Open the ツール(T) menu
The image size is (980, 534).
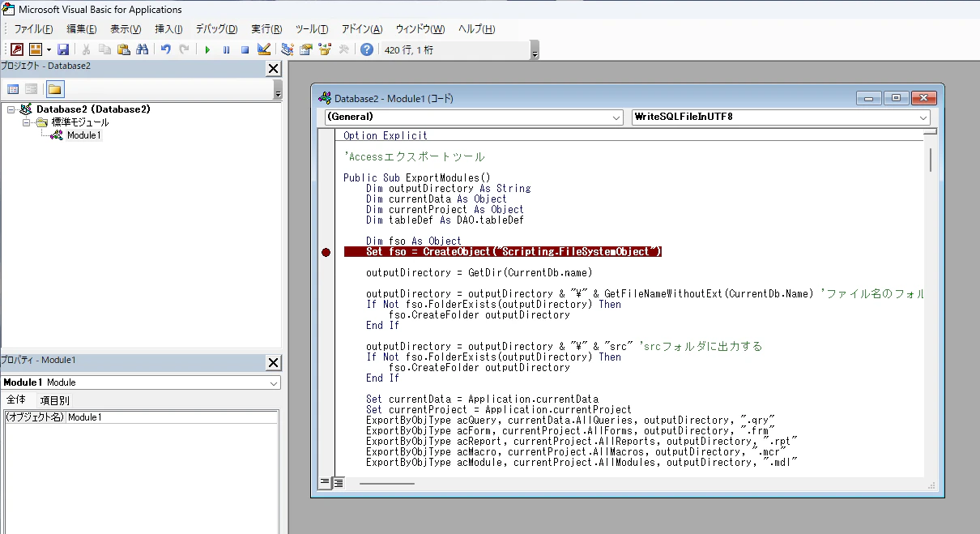pyautogui.click(x=312, y=29)
